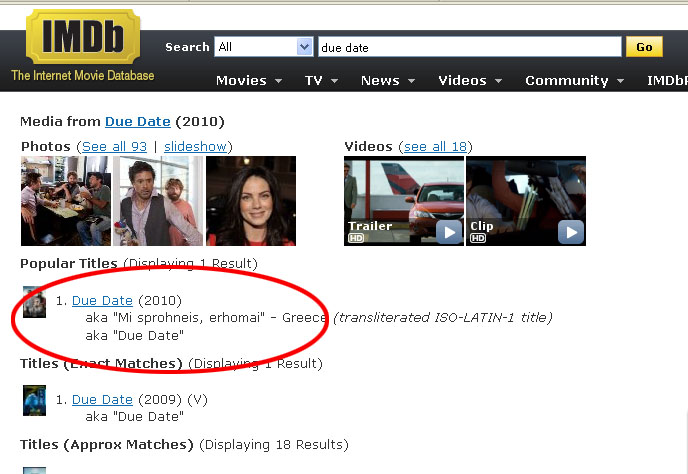Click the yellow Go button
The image size is (688, 474).
click(644, 47)
